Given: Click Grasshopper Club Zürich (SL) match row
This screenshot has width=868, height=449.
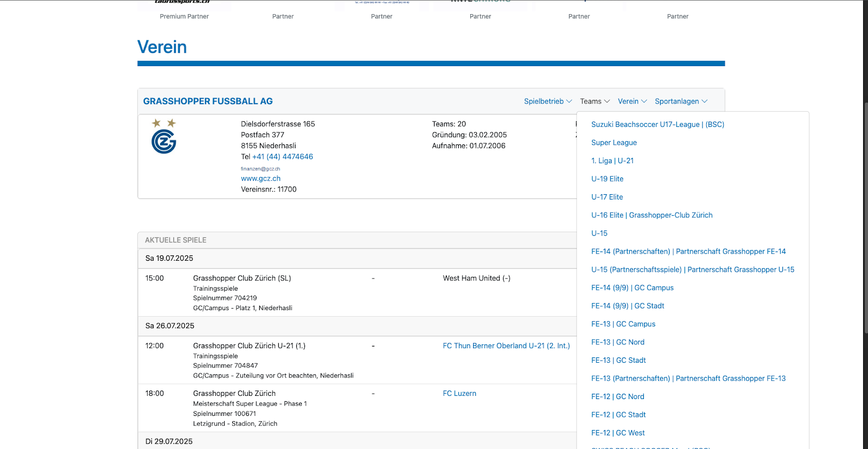Looking at the screenshot, I should pyautogui.click(x=242, y=278).
